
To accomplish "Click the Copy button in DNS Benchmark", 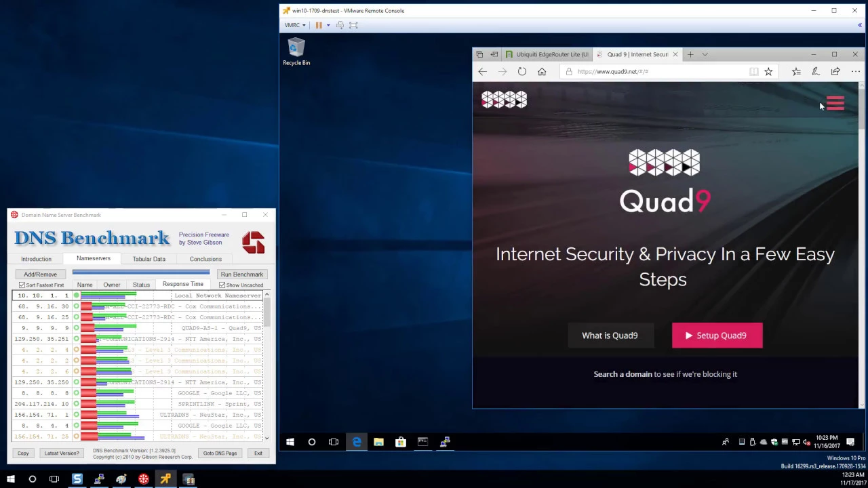I will coord(23,453).
